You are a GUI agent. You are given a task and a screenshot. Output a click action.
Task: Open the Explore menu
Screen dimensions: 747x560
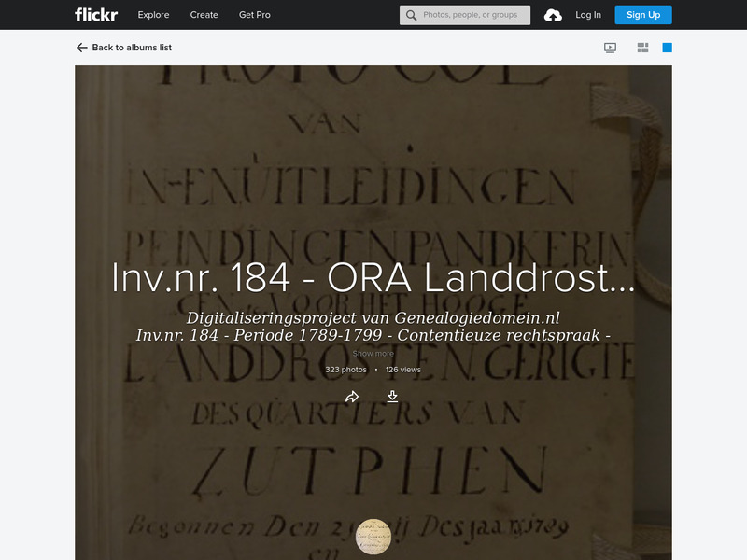153,14
